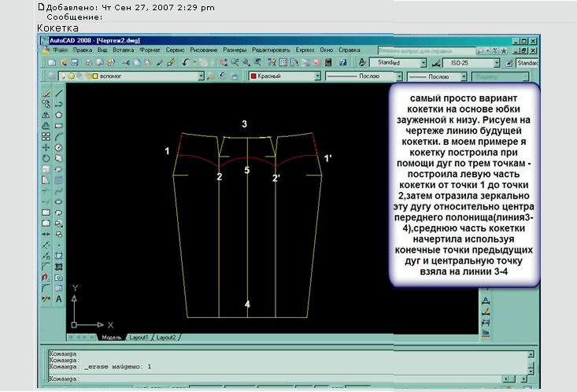Expand the layer list showing вспомог
This screenshot has height=392, width=577.
coord(201,76)
